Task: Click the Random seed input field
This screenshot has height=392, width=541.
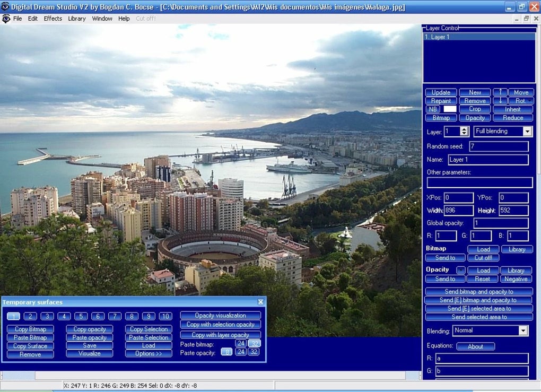Action: coord(498,146)
